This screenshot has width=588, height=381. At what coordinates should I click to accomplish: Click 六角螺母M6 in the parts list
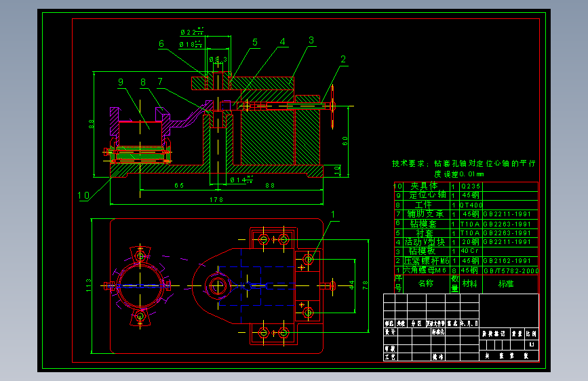click(425, 270)
